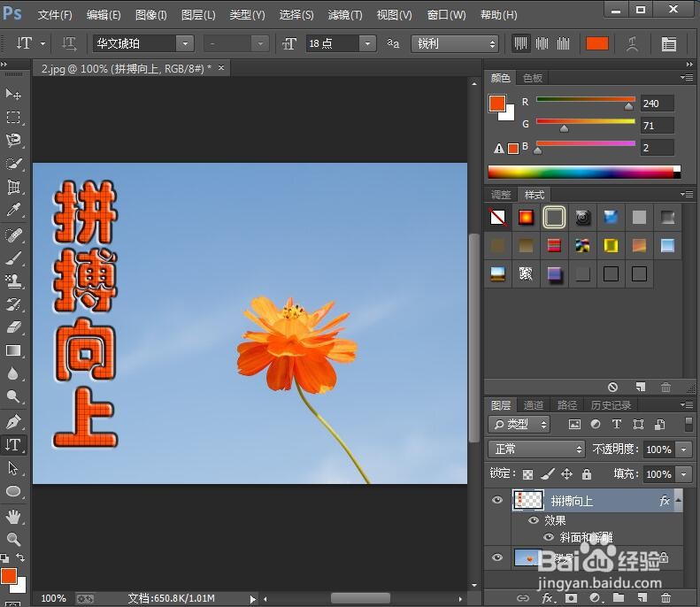This screenshot has width=700, height=607.
Task: Open the tool preset picker arrow
Action: 43,43
